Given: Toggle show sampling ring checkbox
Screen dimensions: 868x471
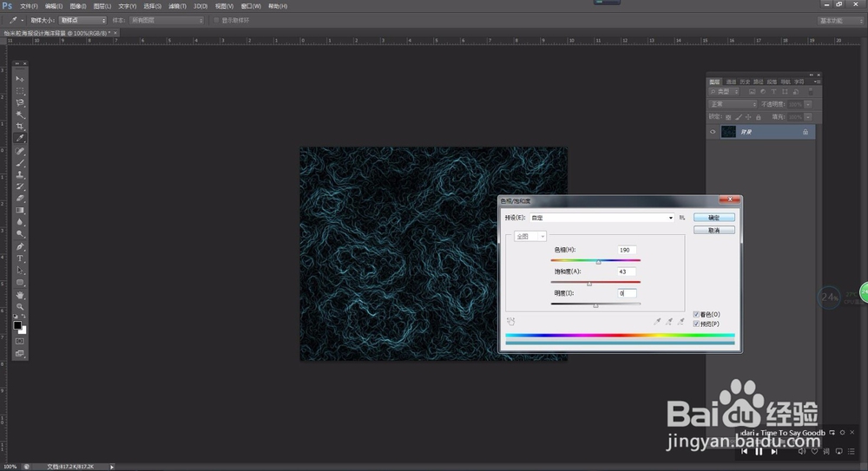Looking at the screenshot, I should point(216,21).
